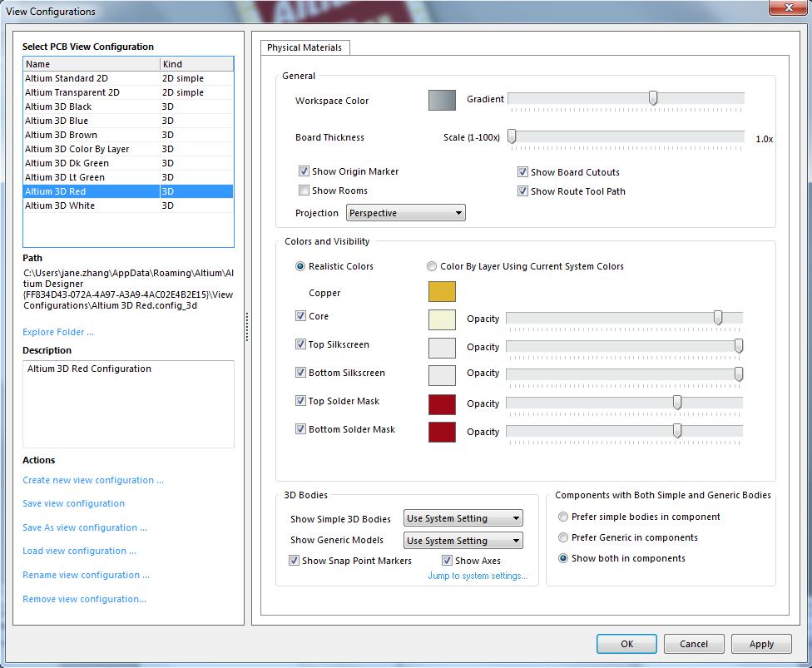Expand the Show Simple 3D Bodies dropdown

click(463, 518)
